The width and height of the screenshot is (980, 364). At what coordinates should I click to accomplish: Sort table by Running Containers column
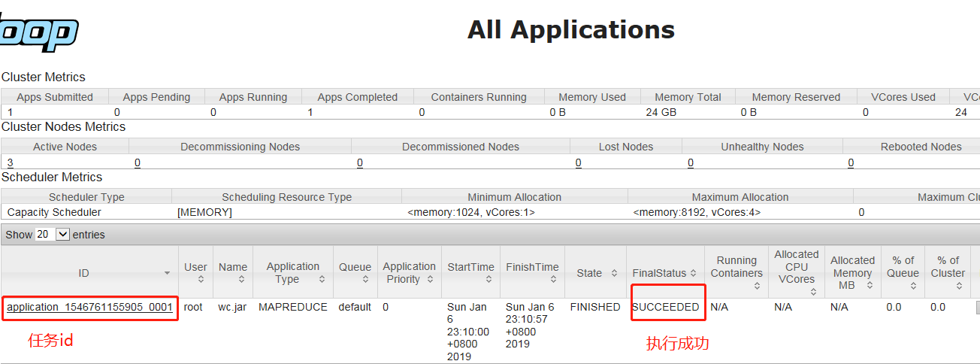coord(737,273)
